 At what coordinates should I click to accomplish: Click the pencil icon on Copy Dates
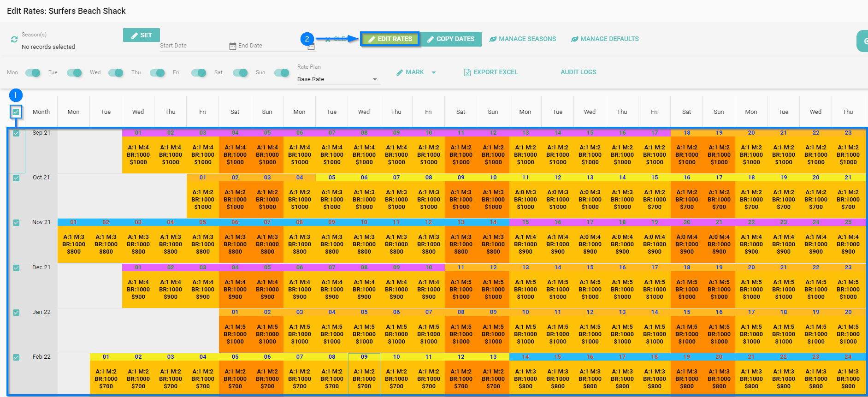431,39
